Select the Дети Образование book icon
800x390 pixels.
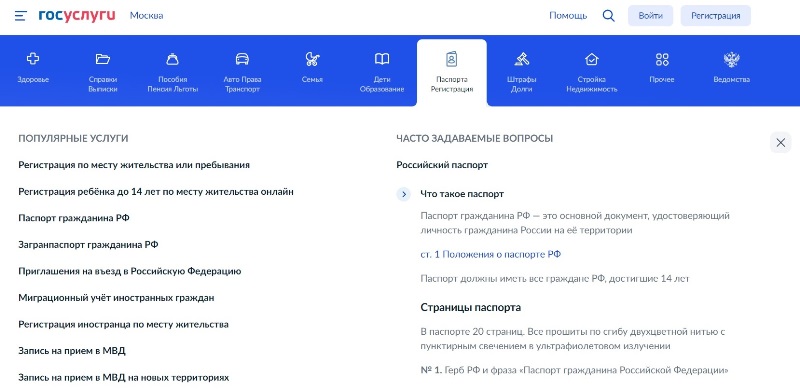[x=382, y=59]
